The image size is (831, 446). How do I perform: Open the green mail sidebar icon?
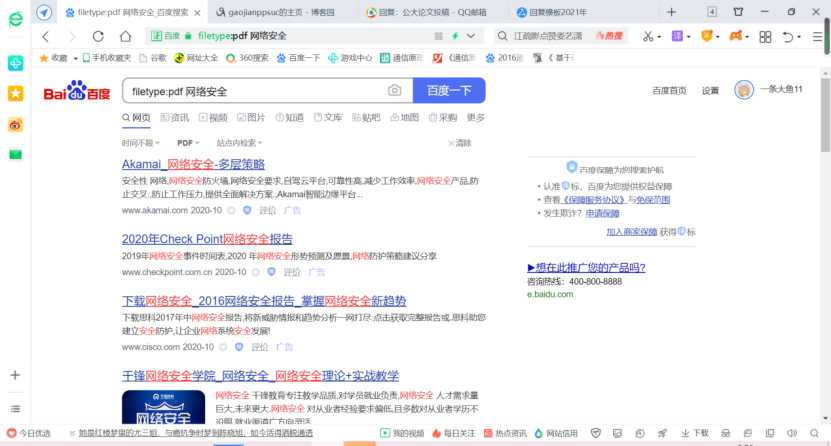point(15,155)
